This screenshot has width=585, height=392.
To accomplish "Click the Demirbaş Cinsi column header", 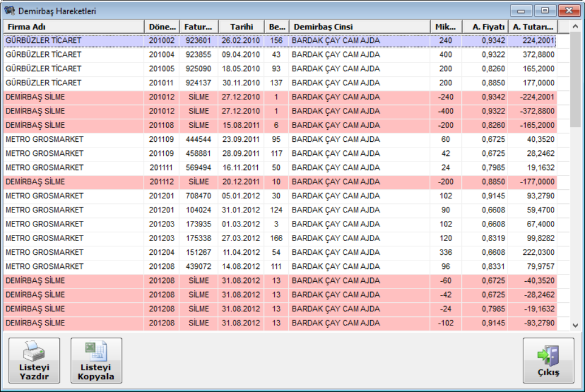I will pyautogui.click(x=358, y=27).
